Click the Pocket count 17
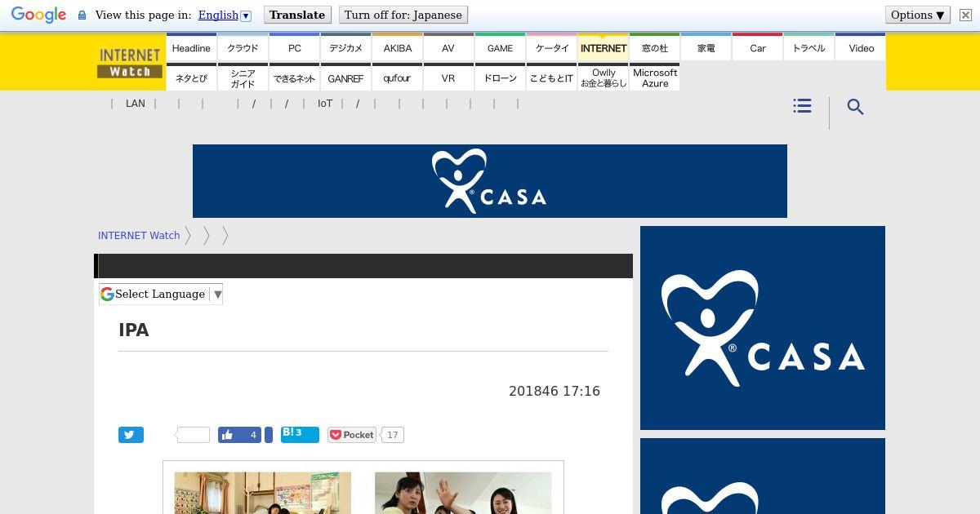This screenshot has height=514, width=980. tap(393, 435)
